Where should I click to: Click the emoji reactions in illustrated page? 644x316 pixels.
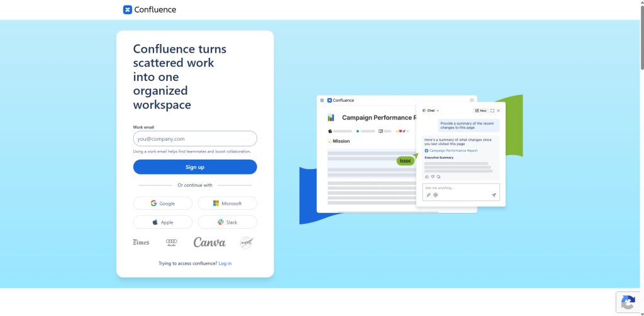click(401, 131)
